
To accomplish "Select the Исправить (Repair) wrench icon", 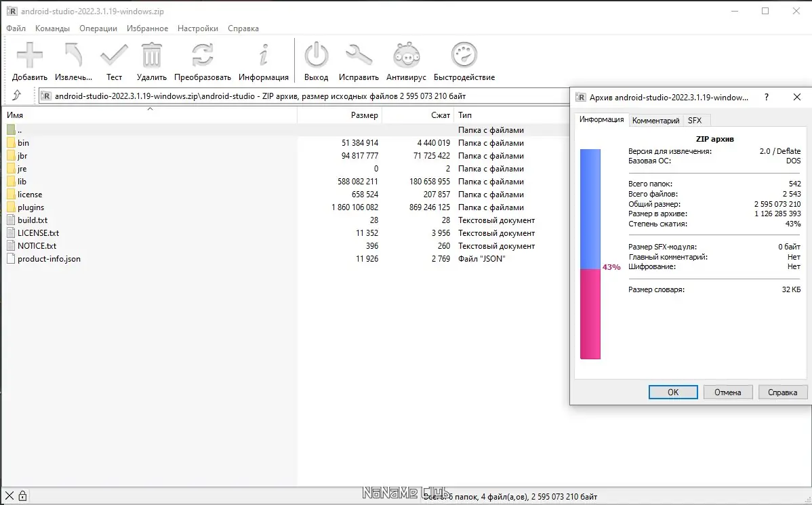I will click(359, 56).
